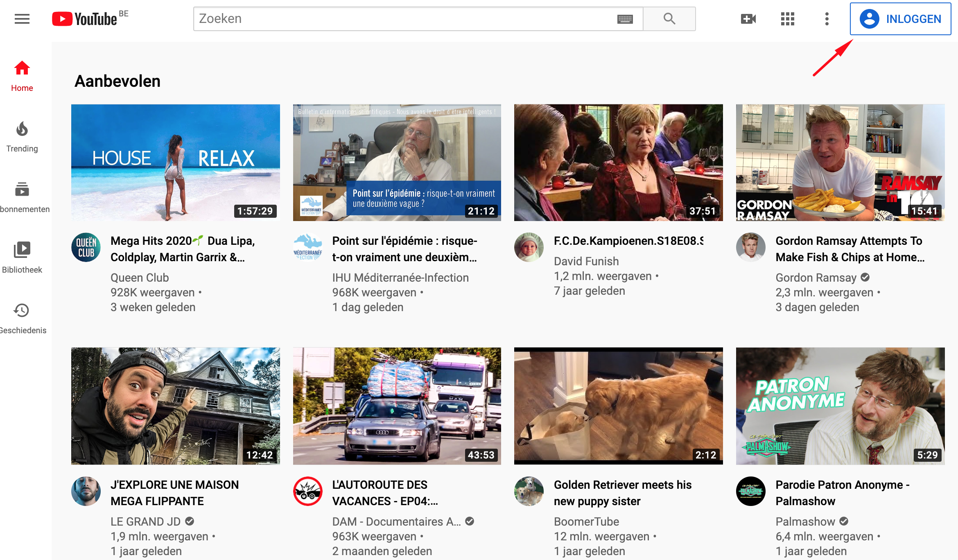Visit the Queen Club channel name
Screen dimensions: 958x560
(140, 278)
